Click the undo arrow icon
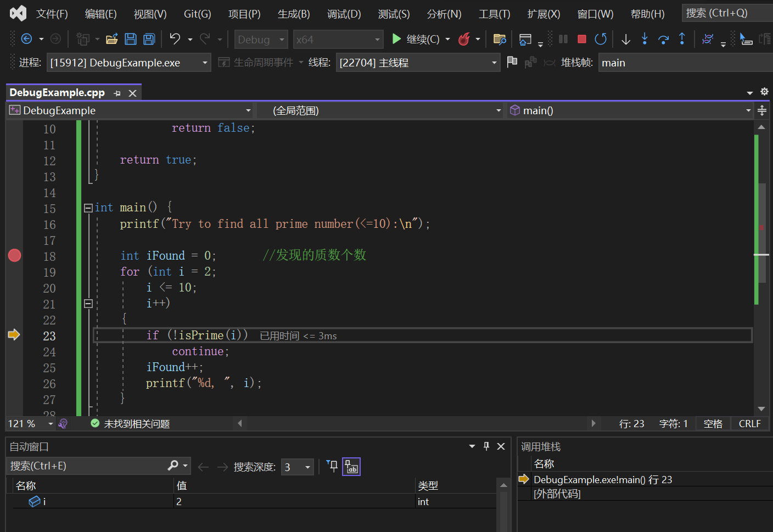 175,38
